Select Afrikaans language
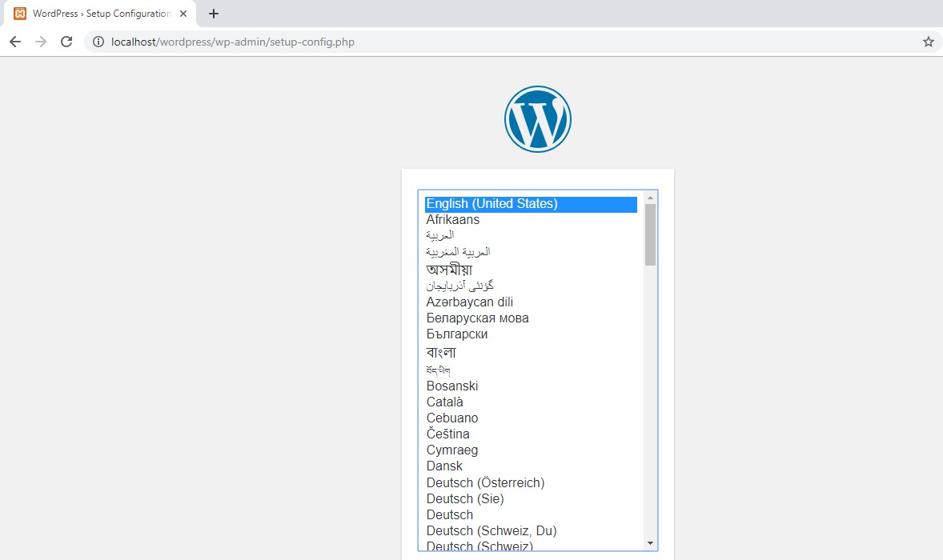This screenshot has width=943, height=560. tap(531, 220)
